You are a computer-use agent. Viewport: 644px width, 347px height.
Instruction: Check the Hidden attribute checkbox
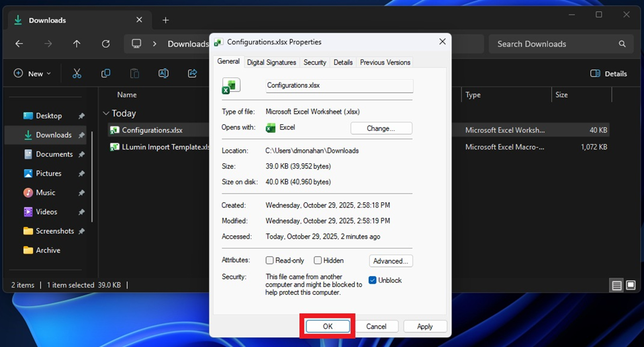click(318, 260)
